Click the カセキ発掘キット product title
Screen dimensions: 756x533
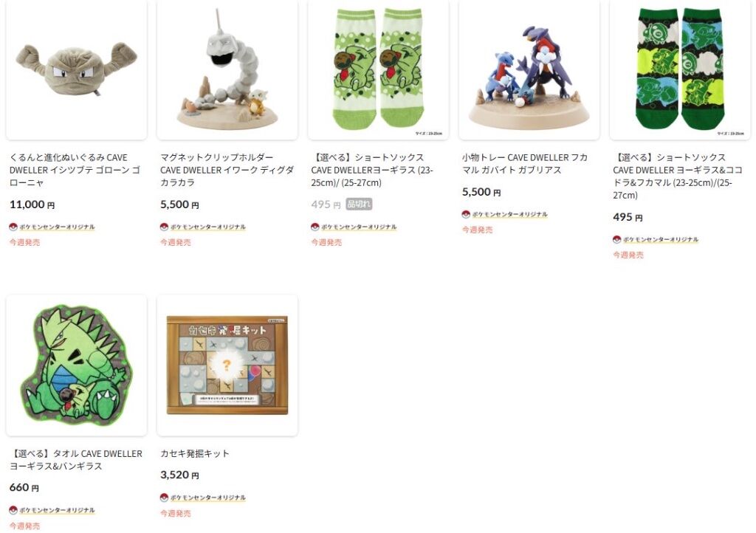point(195,453)
